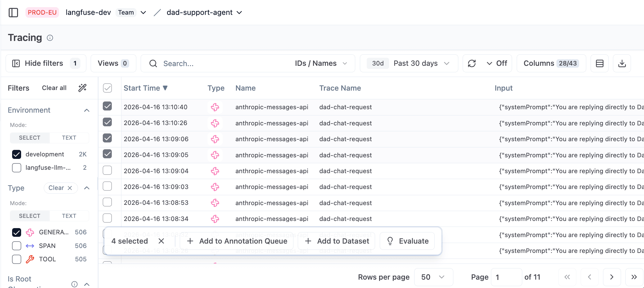Click the refresh icon
Image resolution: width=644 pixels, height=288 pixels.
point(472,63)
